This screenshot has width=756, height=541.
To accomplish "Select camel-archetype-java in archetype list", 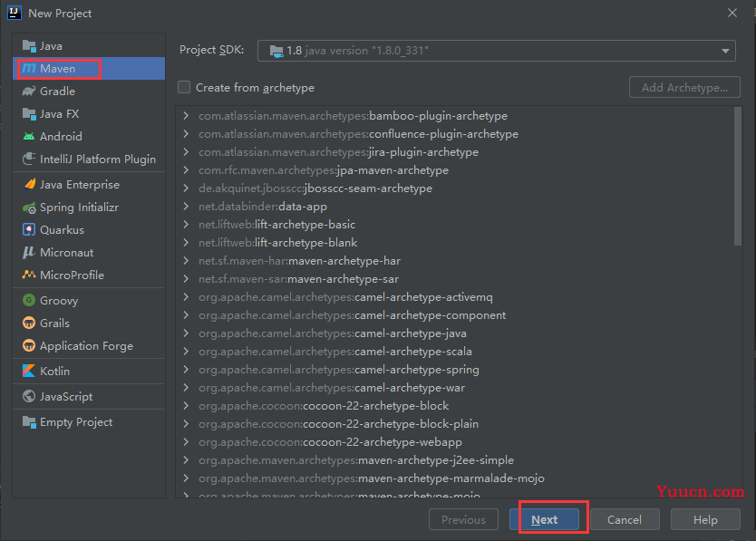I will pos(333,333).
